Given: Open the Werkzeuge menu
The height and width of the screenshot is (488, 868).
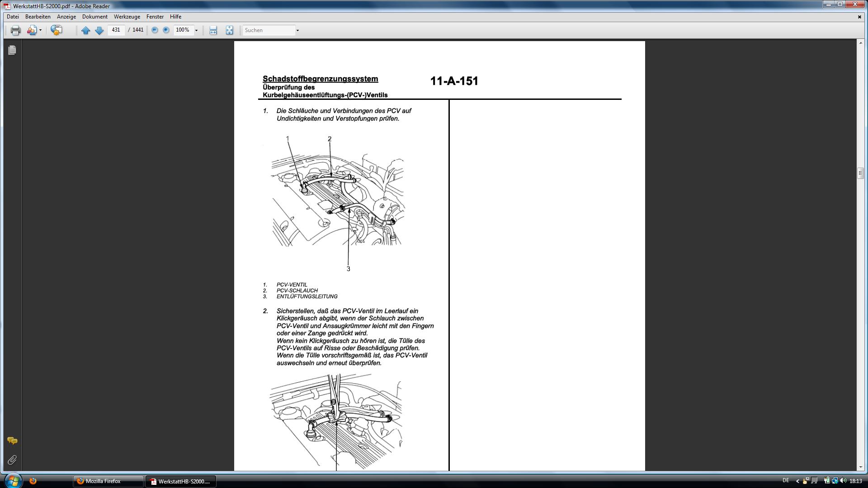Looking at the screenshot, I should 127,17.
